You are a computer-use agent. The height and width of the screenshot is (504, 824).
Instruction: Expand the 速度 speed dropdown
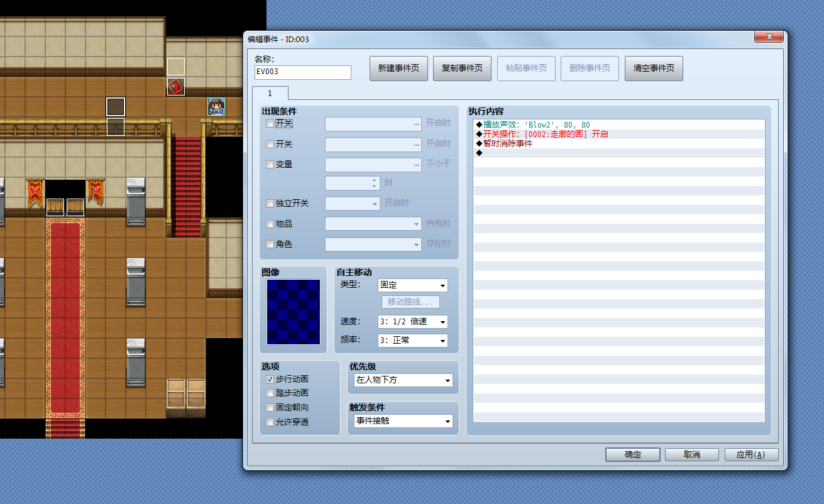point(413,322)
